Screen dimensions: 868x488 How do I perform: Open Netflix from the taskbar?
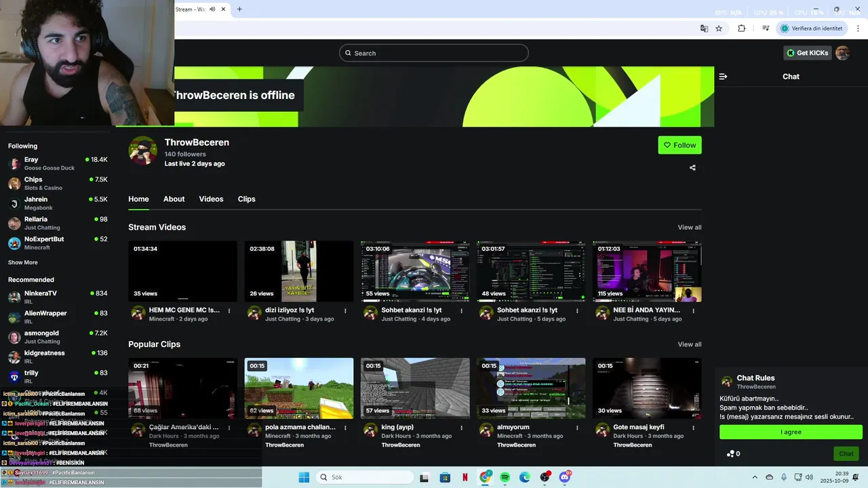(x=465, y=477)
